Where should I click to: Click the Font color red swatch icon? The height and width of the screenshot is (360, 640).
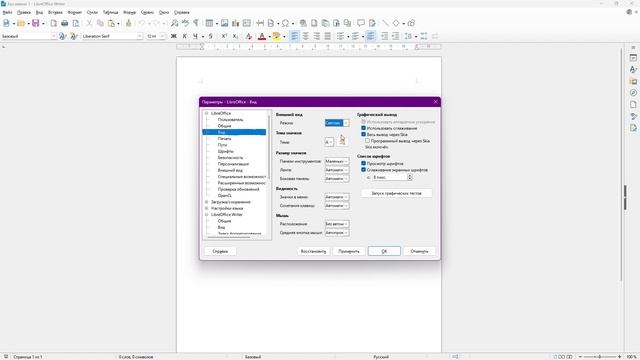(262, 36)
